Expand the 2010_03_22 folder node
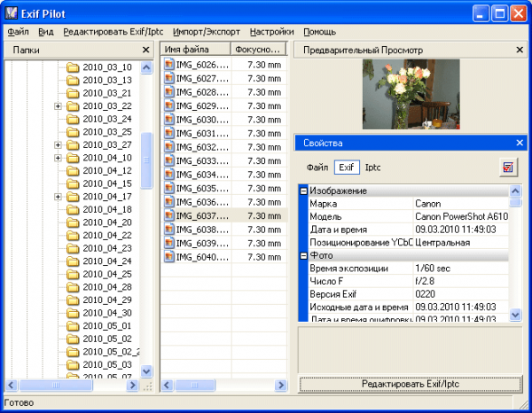532x413 pixels. (x=59, y=106)
